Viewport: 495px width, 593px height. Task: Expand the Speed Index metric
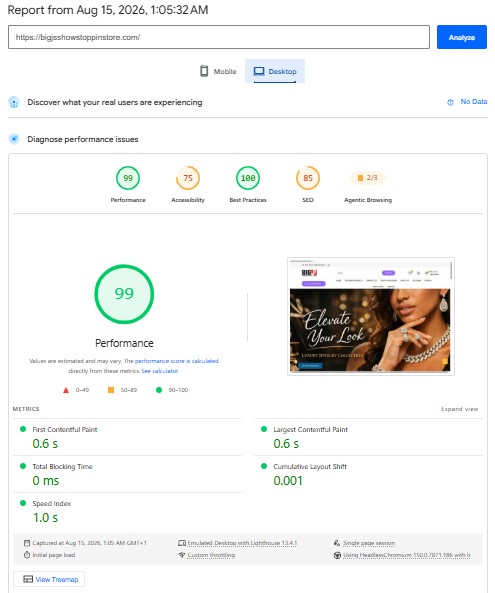(127, 511)
